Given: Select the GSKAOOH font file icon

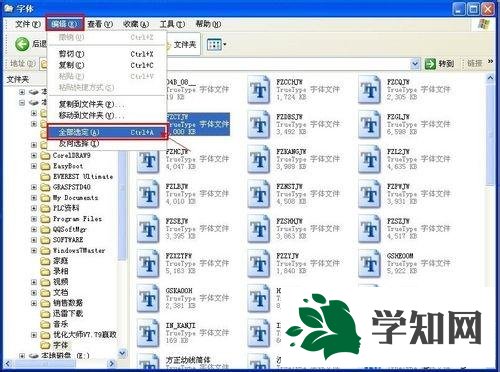Looking at the screenshot, I should point(148,298).
